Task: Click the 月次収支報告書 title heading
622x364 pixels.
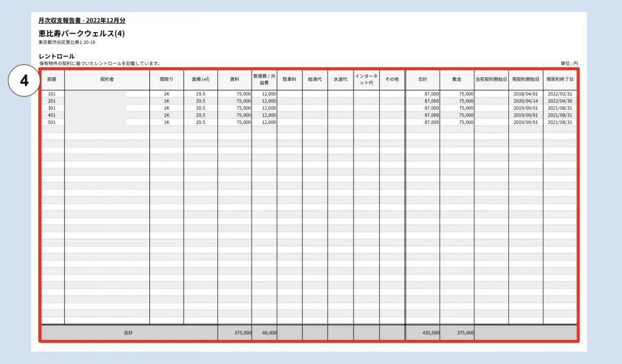Action: click(x=82, y=21)
